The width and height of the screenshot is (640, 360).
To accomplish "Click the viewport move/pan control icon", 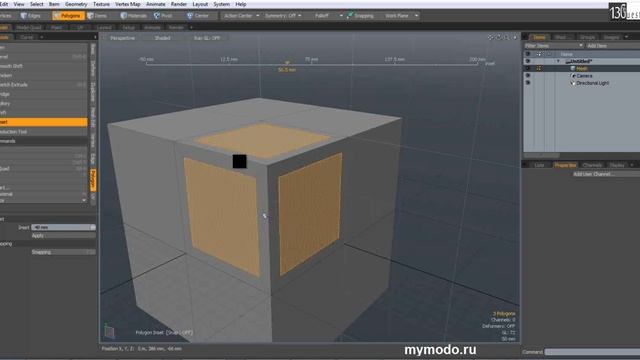I will click(x=491, y=38).
